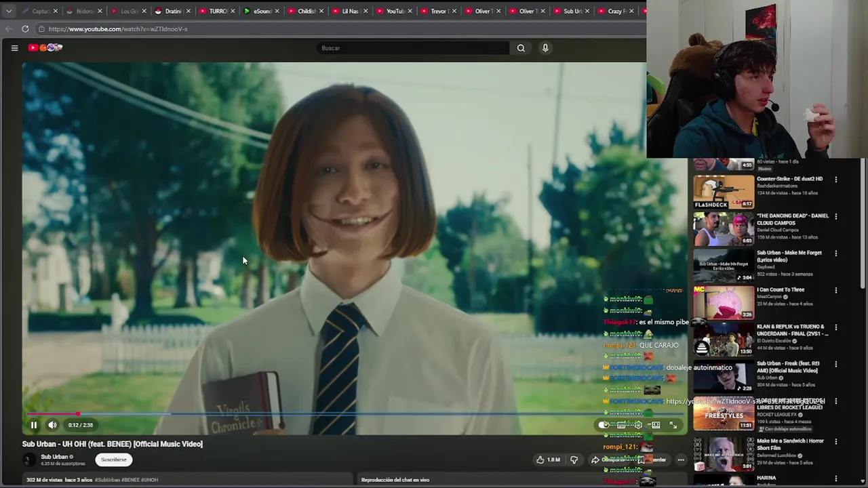Click Reproducción del chat en vivo panel

[x=395, y=480]
